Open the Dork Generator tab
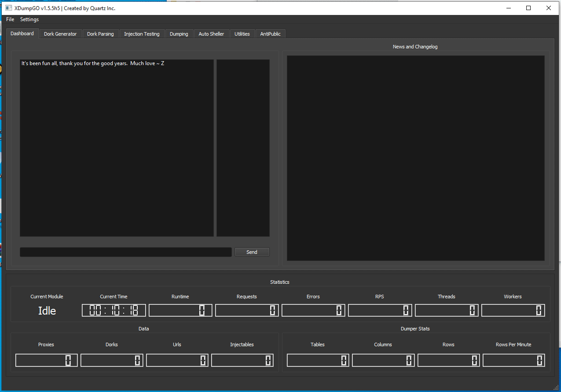 60,34
